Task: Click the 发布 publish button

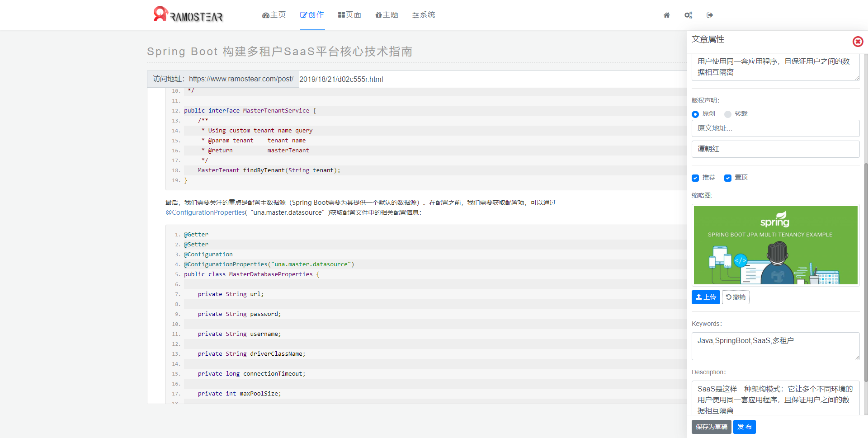Action: point(745,427)
